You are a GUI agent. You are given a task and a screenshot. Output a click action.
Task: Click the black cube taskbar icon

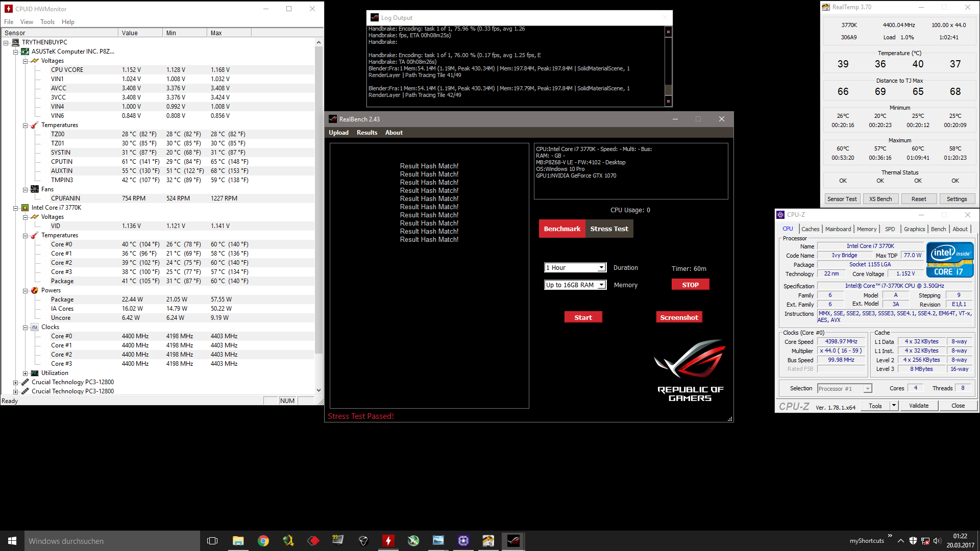pyautogui.click(x=363, y=541)
